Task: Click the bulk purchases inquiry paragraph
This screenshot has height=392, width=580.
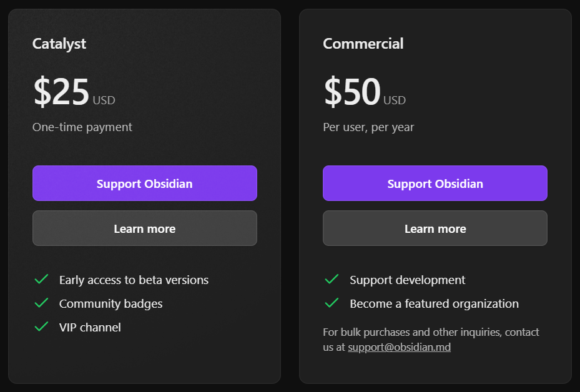Action: click(x=431, y=340)
